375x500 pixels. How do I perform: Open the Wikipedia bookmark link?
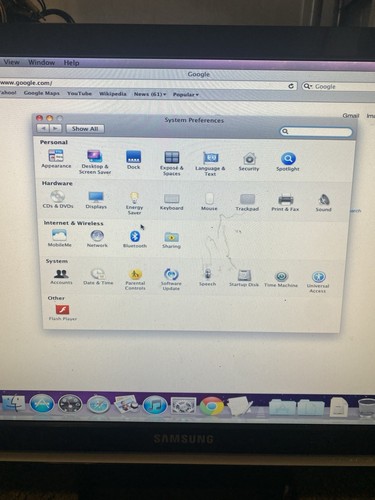113,94
